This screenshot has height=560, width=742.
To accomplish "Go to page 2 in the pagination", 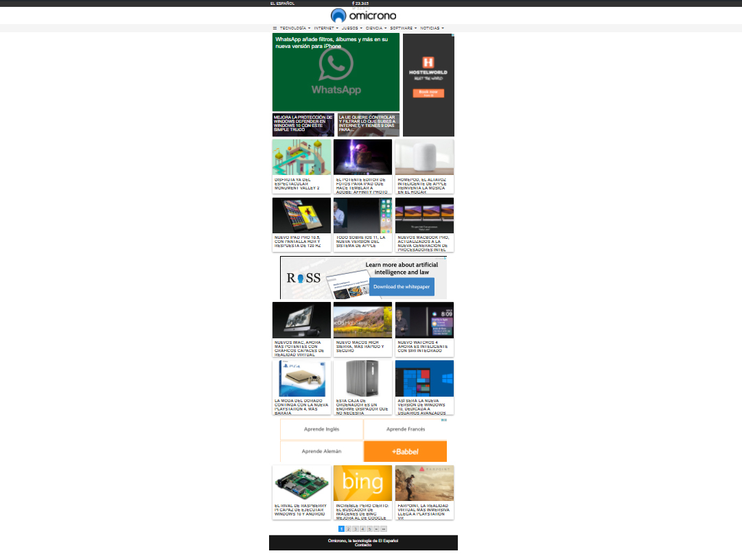I will pyautogui.click(x=348, y=529).
